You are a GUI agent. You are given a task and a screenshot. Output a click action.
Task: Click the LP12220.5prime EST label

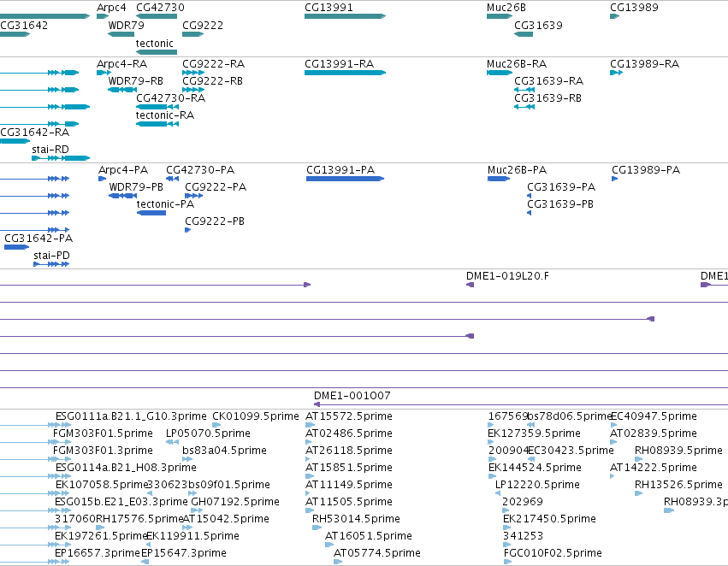(537, 486)
